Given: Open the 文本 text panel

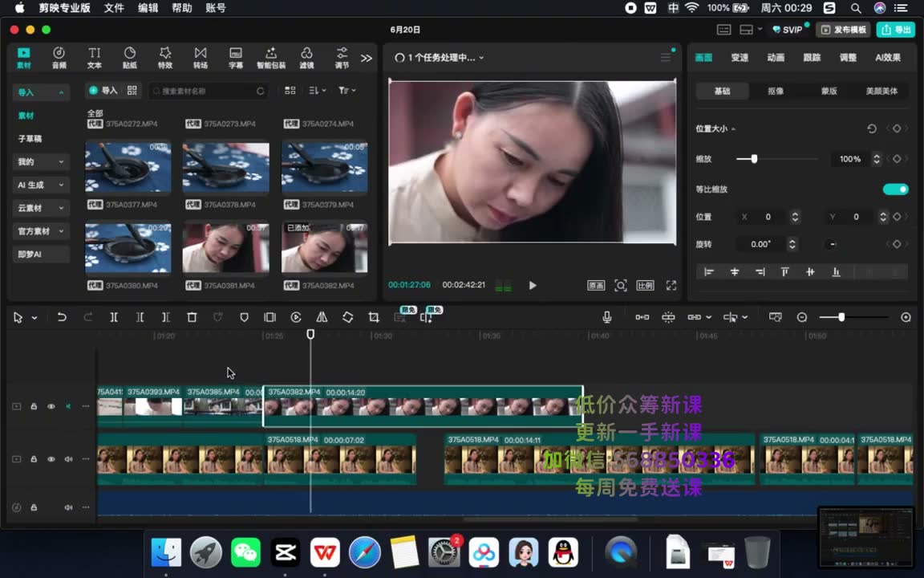Looking at the screenshot, I should click(x=95, y=58).
